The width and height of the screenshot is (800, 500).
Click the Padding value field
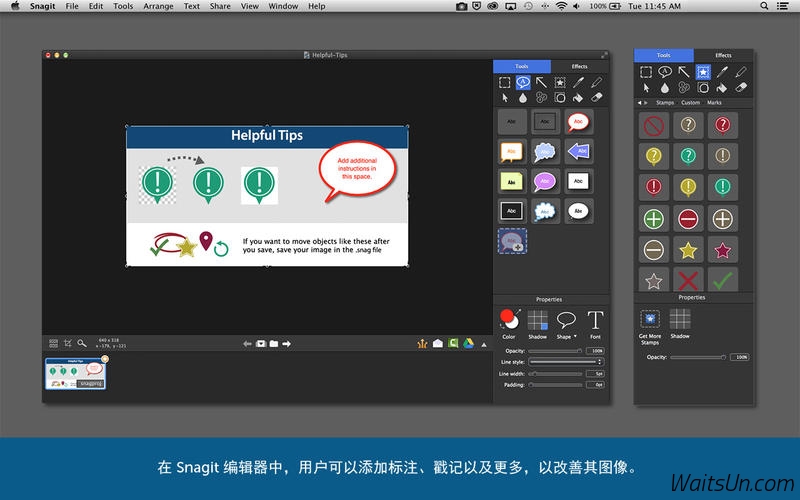point(595,385)
